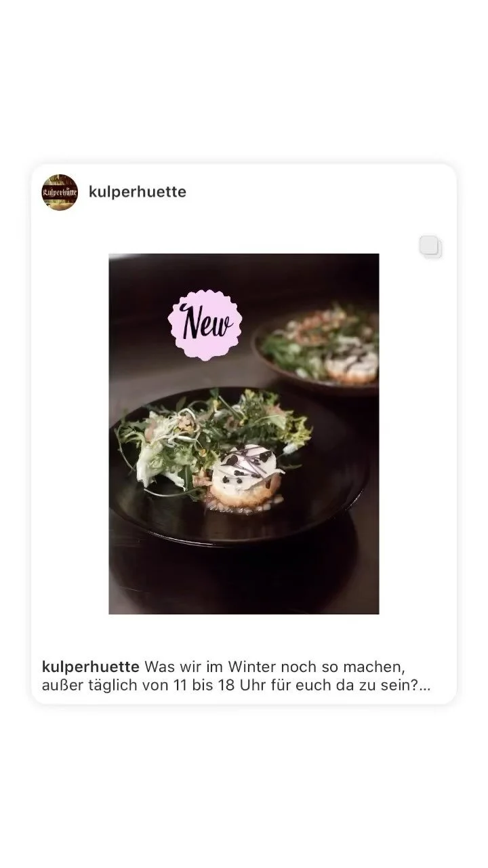The height and width of the screenshot is (868, 488).
Task: Click the goat cheese round on the front plate
Action: point(245,474)
